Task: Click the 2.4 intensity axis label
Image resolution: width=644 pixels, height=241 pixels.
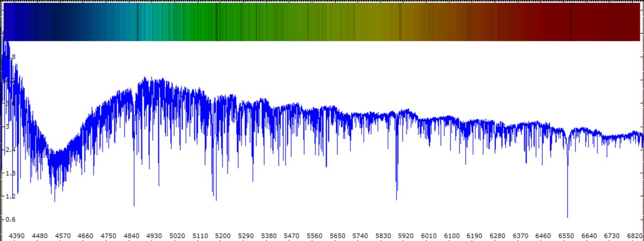Action: click(x=10, y=150)
